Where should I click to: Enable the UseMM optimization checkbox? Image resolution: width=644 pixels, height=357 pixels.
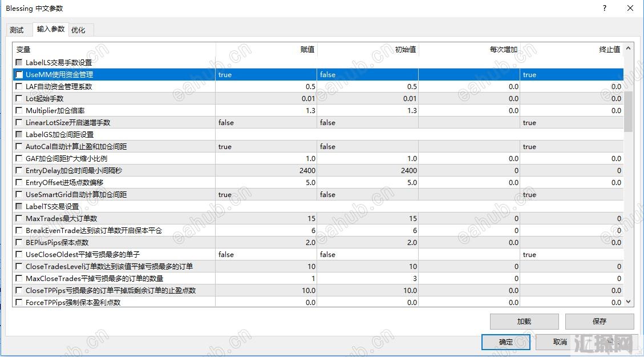click(x=19, y=75)
